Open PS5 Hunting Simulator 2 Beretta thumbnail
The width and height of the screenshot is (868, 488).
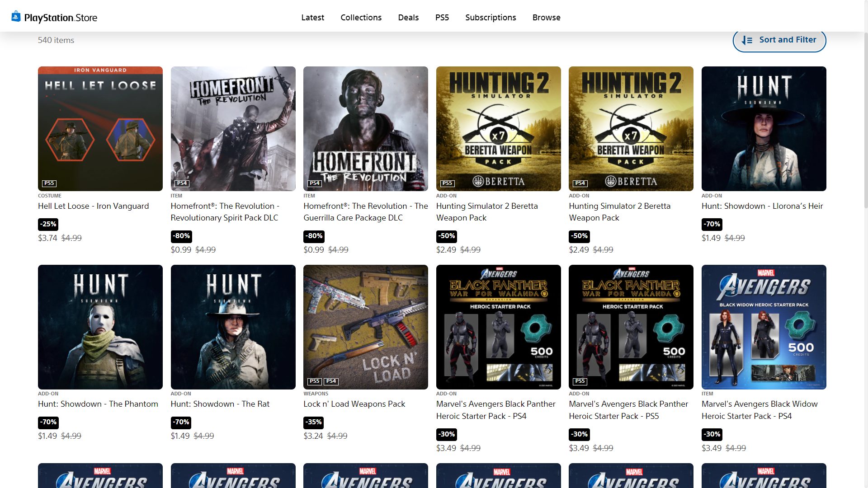(x=498, y=128)
